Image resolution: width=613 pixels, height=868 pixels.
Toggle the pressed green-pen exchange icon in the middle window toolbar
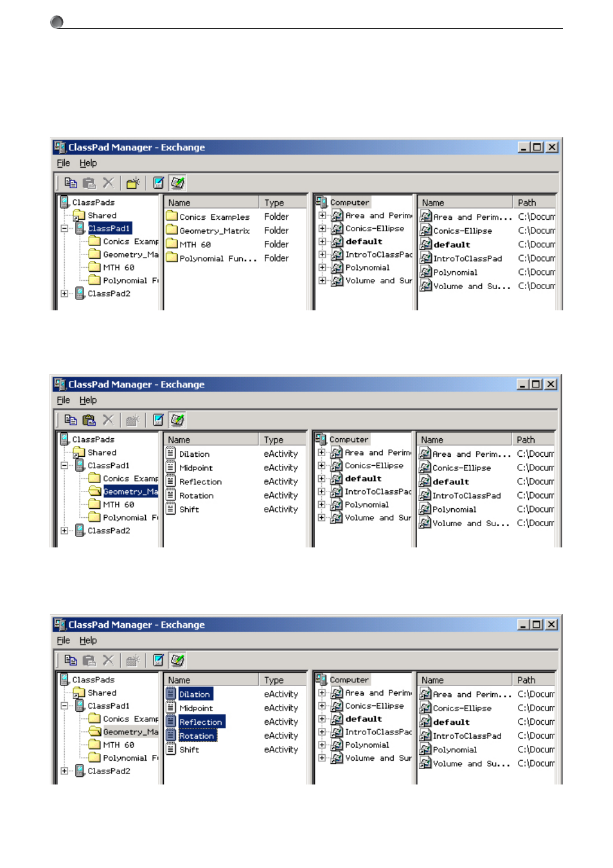pyautogui.click(x=177, y=420)
